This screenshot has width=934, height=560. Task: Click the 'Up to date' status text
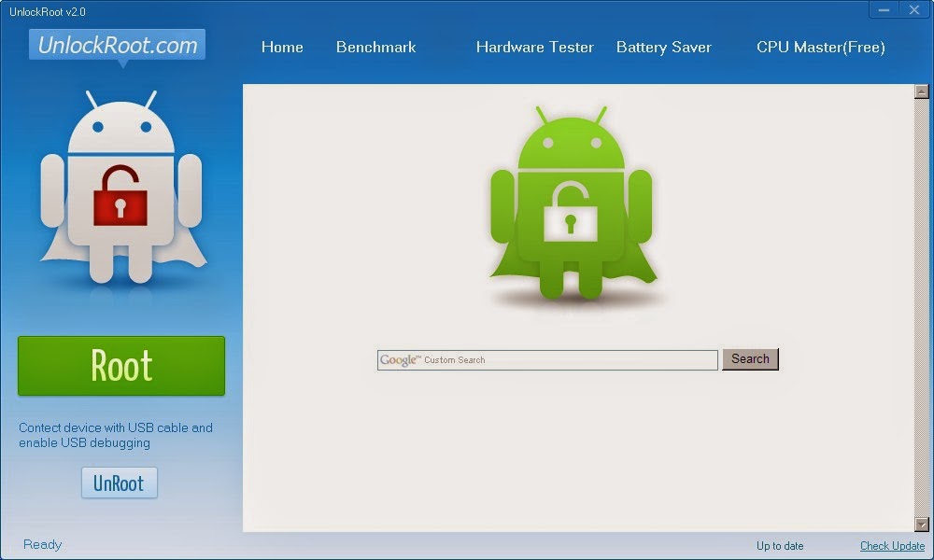coord(780,546)
